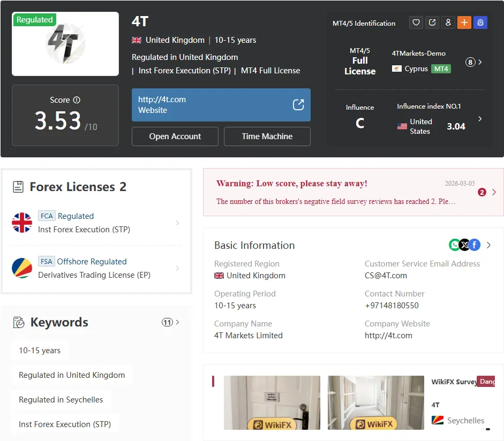Click the +97148180550 contact number

click(392, 306)
